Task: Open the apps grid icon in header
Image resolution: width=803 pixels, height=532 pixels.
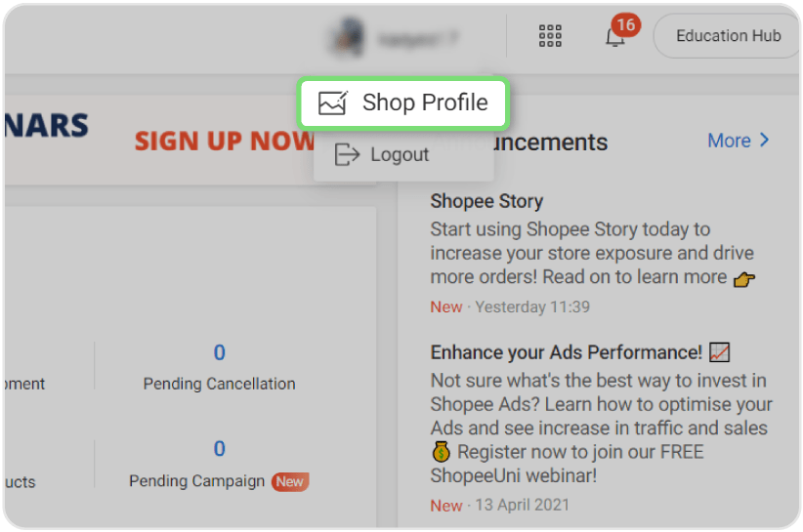Action: point(550,37)
